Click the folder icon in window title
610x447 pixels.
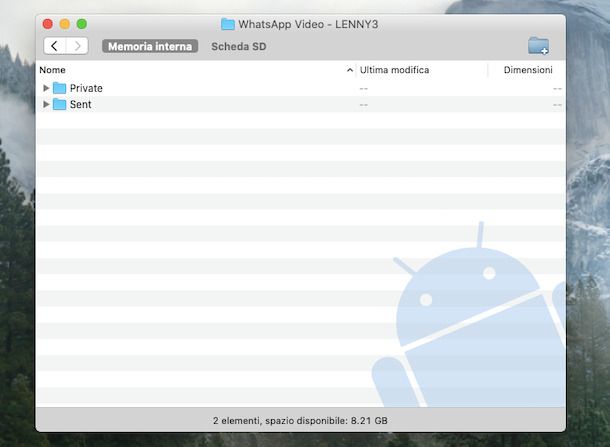tap(228, 24)
